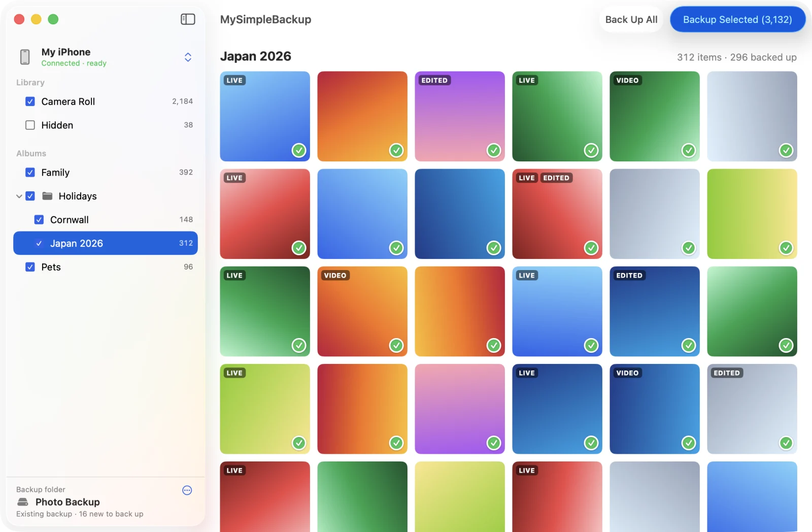Click the Holidays folder icon
The image size is (812, 532).
click(x=47, y=196)
